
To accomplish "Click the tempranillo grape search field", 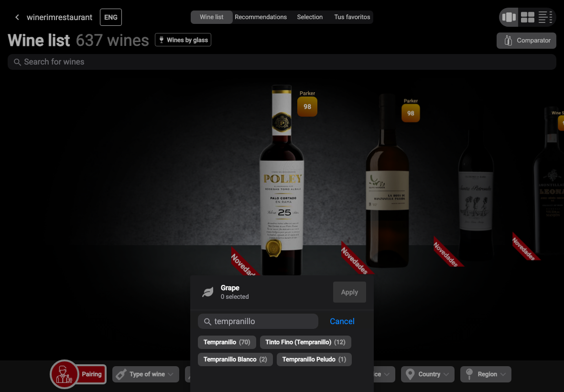I will pyautogui.click(x=258, y=321).
